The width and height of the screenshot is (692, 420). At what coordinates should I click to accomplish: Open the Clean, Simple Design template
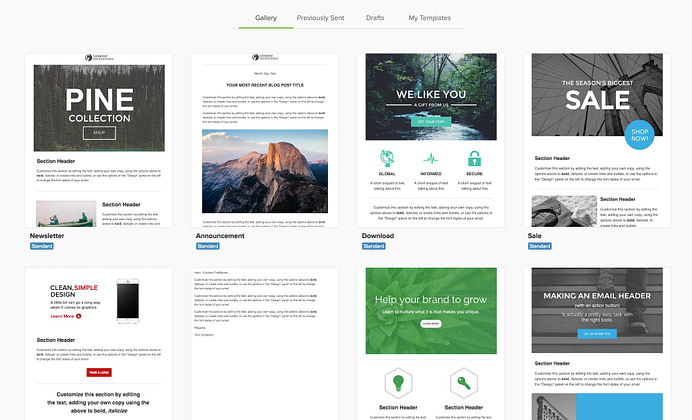tap(99, 344)
